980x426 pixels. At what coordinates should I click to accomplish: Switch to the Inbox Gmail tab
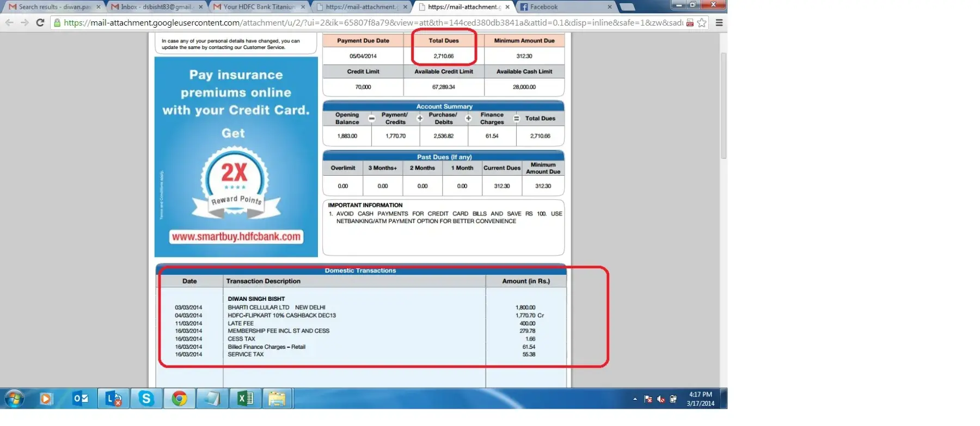click(156, 7)
